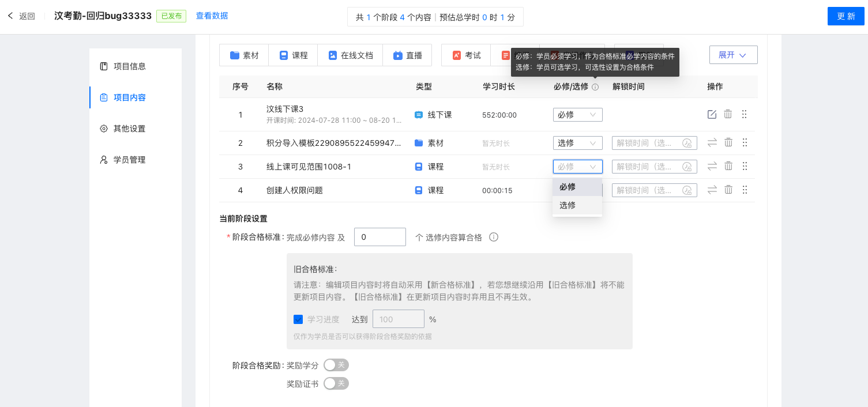Add a 直播 live stream item
The height and width of the screenshot is (407, 868).
(407, 55)
